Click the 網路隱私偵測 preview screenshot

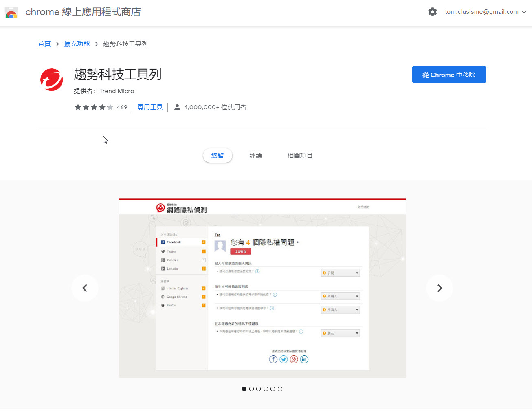262,288
